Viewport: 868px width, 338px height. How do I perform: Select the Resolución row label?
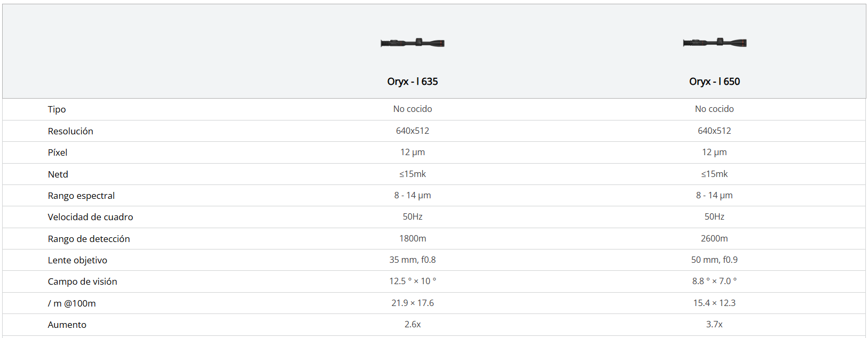tap(70, 131)
